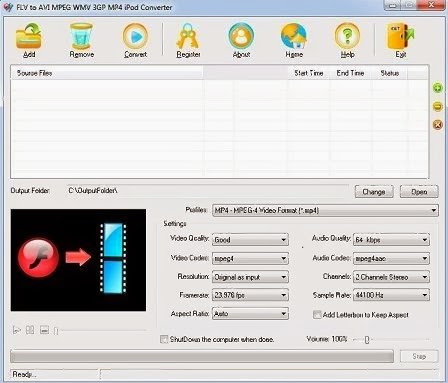The width and height of the screenshot is (448, 383).
Task: Click the preview seek slider handle
Action: coord(56,331)
